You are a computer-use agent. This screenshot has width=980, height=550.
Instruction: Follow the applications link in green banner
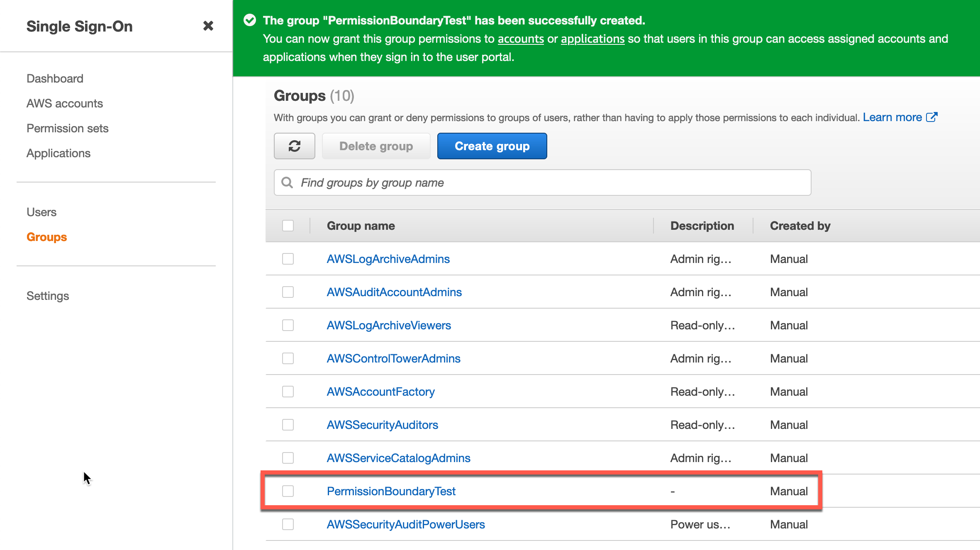tap(592, 39)
